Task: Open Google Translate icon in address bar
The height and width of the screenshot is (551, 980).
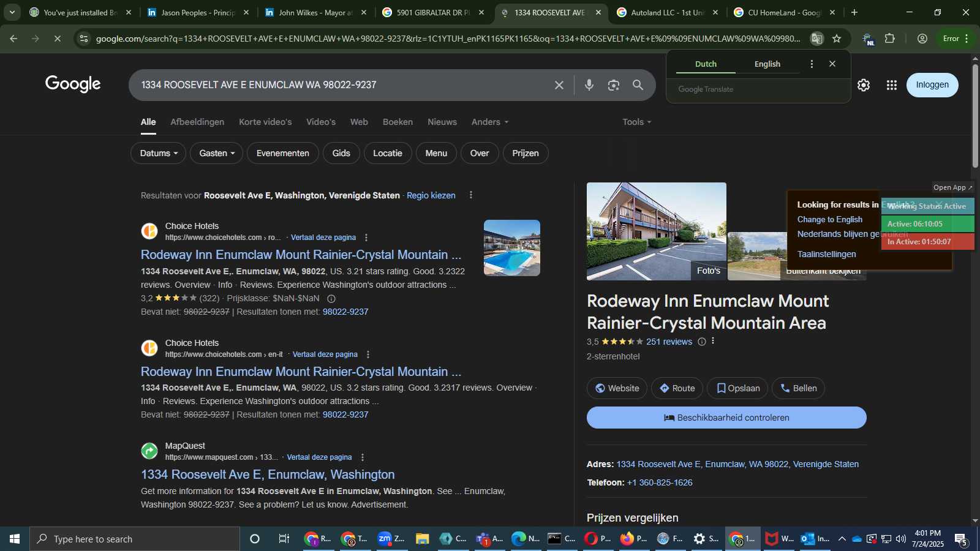Action: (817, 39)
